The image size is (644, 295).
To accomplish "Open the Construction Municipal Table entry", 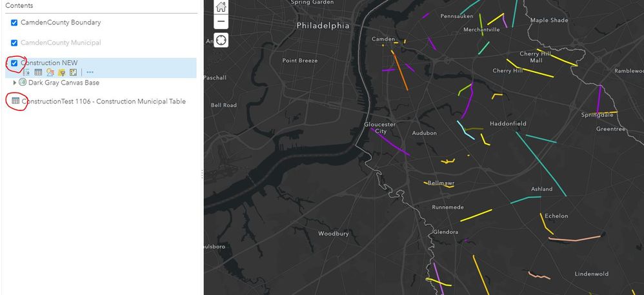I will (x=103, y=101).
